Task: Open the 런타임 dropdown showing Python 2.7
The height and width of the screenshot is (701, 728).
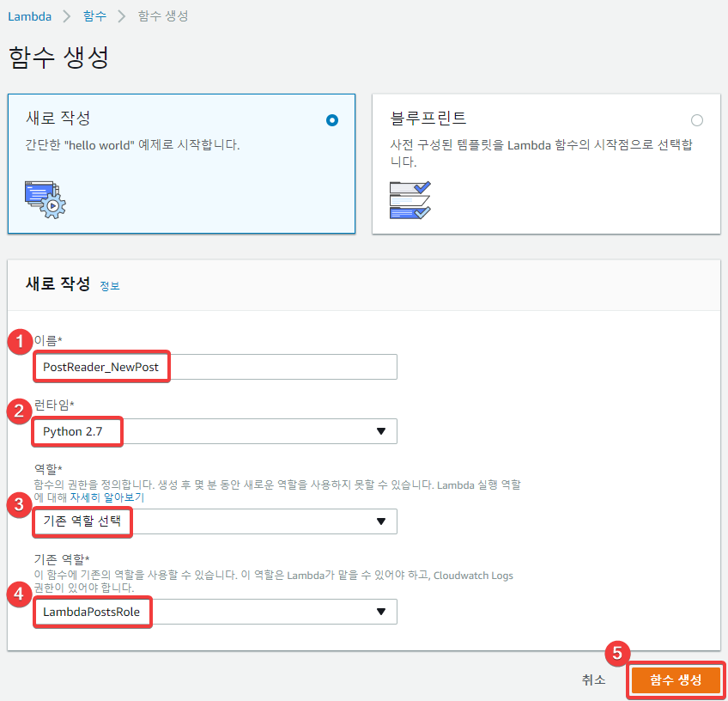Action: 215,431
